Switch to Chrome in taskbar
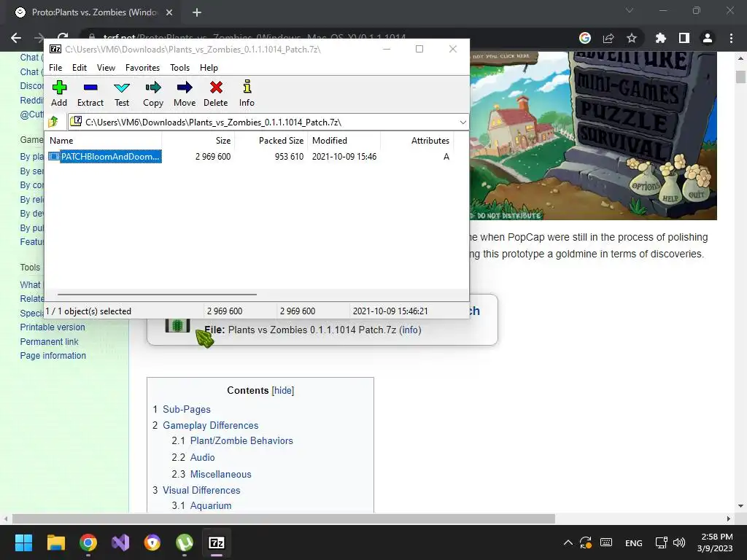This screenshot has height=560, width=747. coord(88,542)
